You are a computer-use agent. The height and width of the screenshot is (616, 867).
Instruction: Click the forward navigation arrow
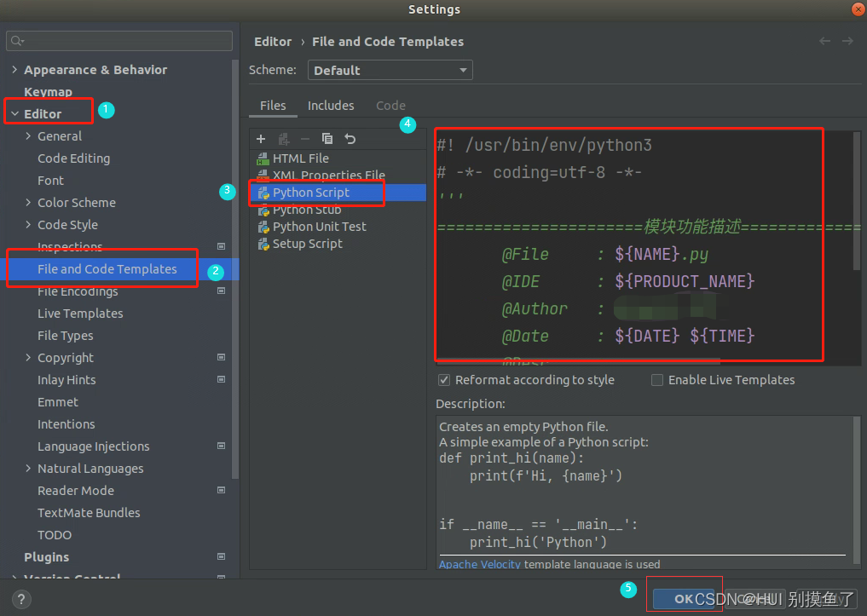click(847, 41)
